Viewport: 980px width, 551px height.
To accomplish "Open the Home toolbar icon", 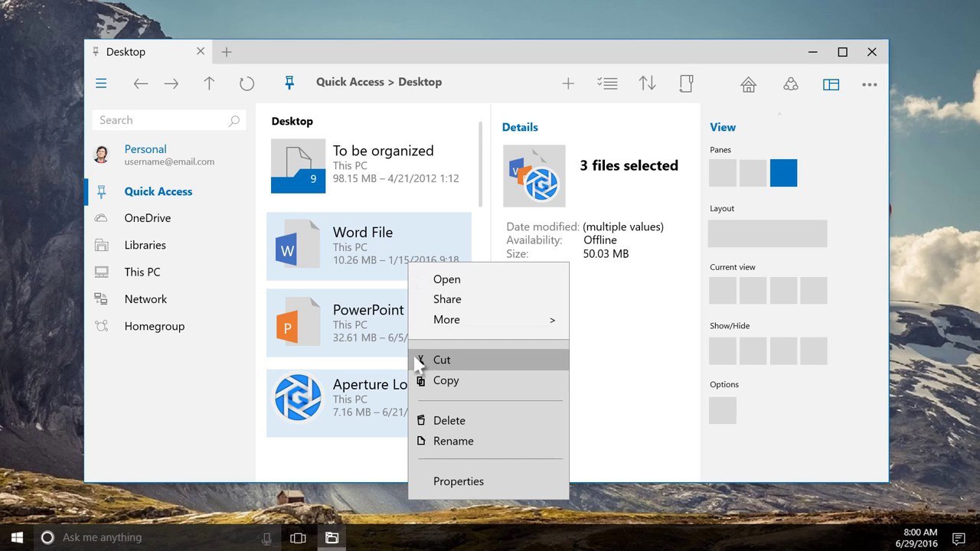I will pyautogui.click(x=749, y=84).
